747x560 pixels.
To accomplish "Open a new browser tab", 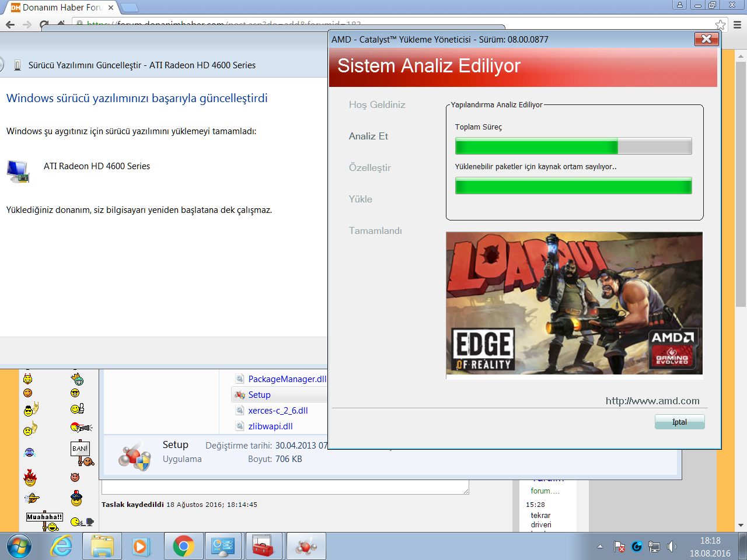I will coord(129,8).
